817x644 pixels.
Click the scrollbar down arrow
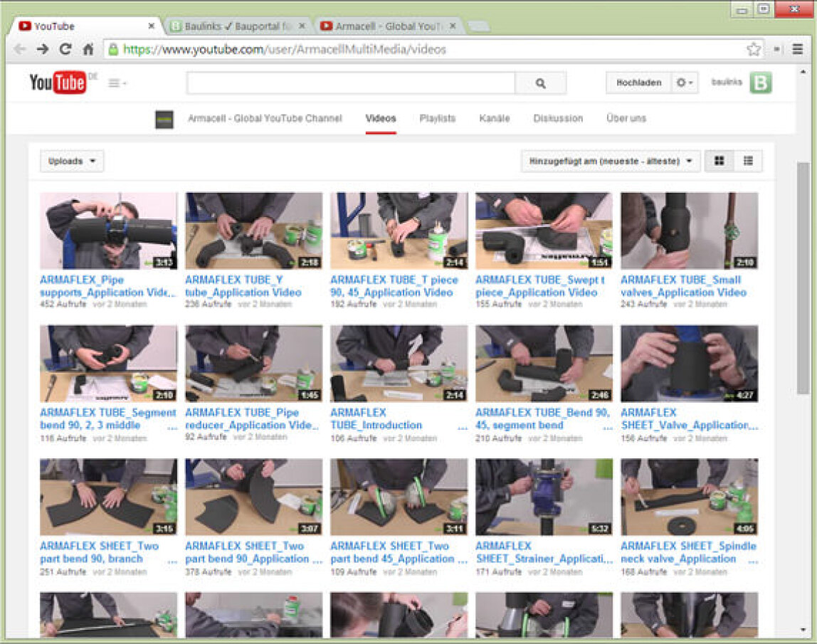(x=803, y=630)
